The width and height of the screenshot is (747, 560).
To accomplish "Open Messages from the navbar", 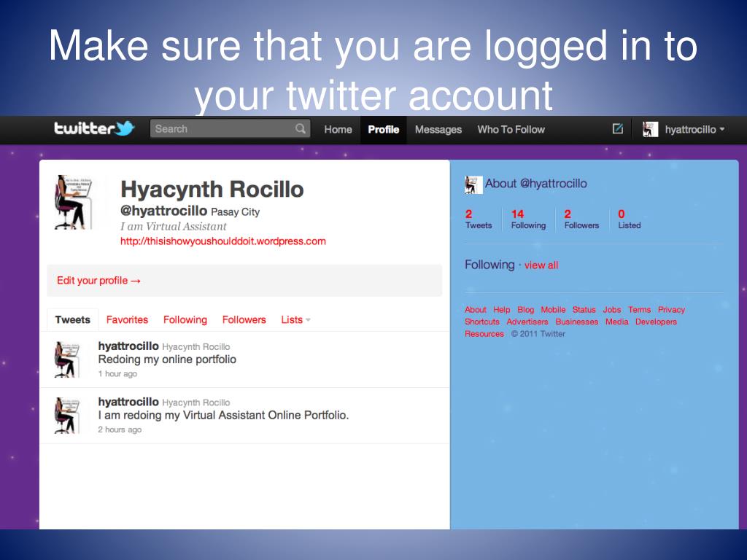I will pos(438,130).
